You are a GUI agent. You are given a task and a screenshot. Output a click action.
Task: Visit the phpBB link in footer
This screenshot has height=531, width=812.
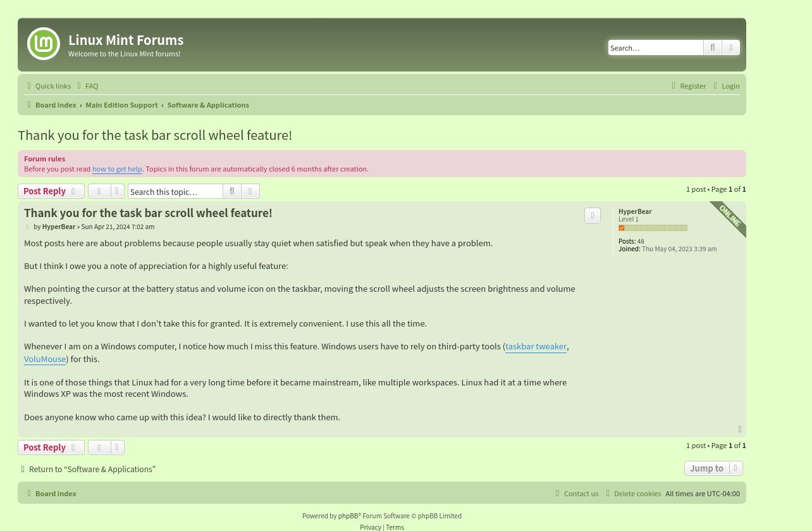coord(348,516)
